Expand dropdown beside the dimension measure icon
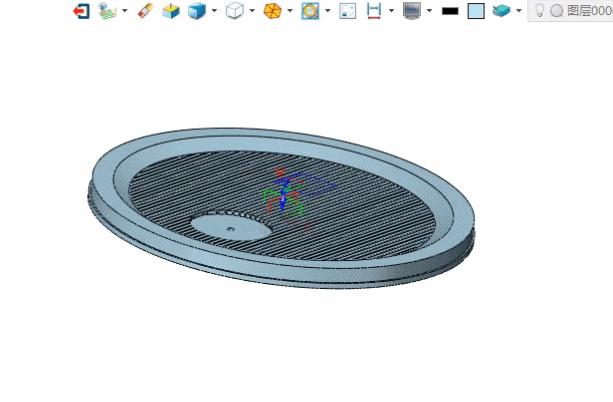The height and width of the screenshot is (402, 613). (391, 11)
